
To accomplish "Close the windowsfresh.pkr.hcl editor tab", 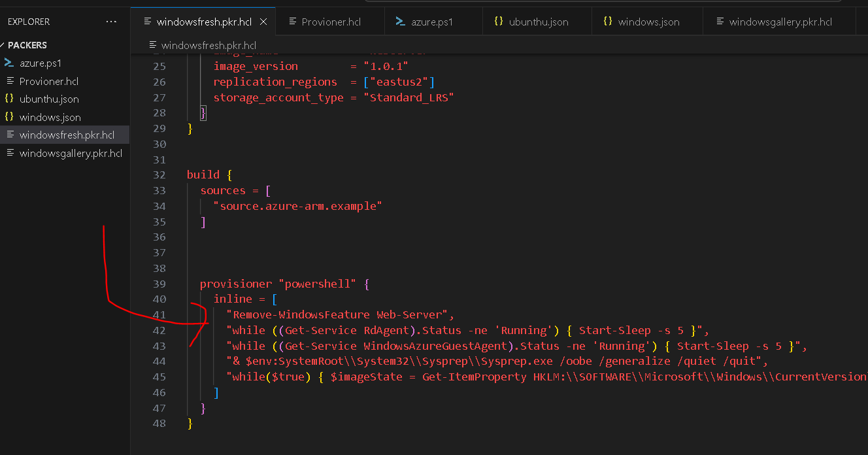I will pos(263,22).
